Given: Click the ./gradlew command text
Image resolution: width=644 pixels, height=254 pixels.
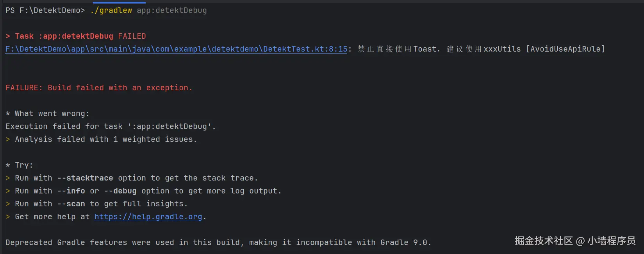Looking at the screenshot, I should pos(111,11).
